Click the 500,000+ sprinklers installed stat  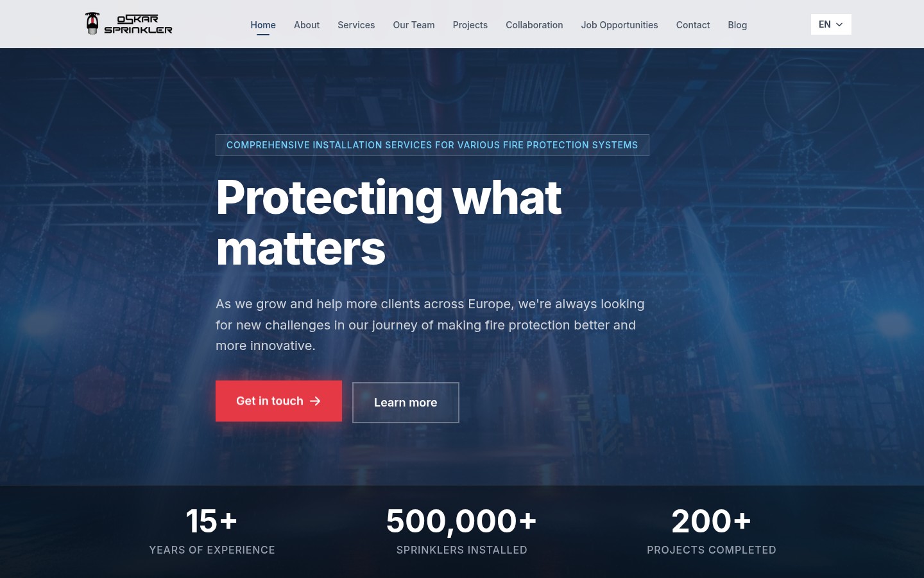[x=461, y=530]
